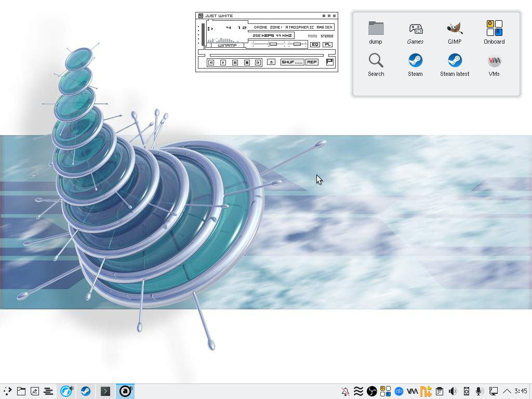Image resolution: width=532 pixels, height=399 pixels.
Task: Click the MONO indicator in Winamp
Action: point(312,36)
